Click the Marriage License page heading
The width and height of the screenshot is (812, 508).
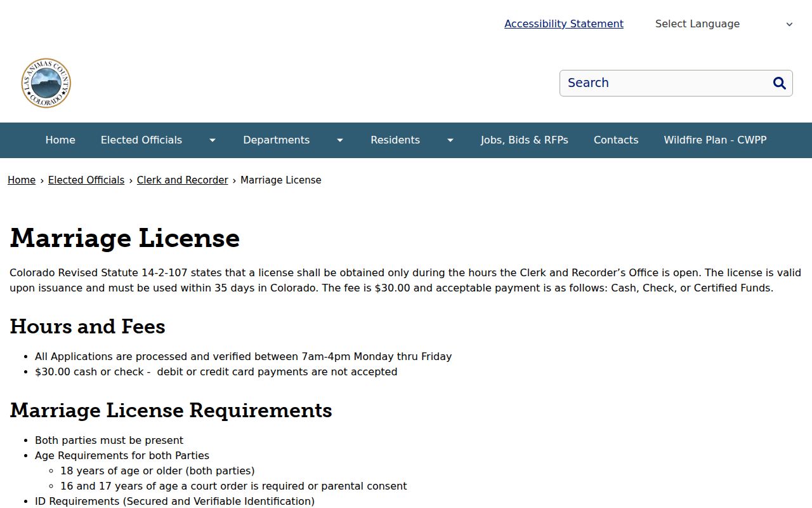[125, 238]
